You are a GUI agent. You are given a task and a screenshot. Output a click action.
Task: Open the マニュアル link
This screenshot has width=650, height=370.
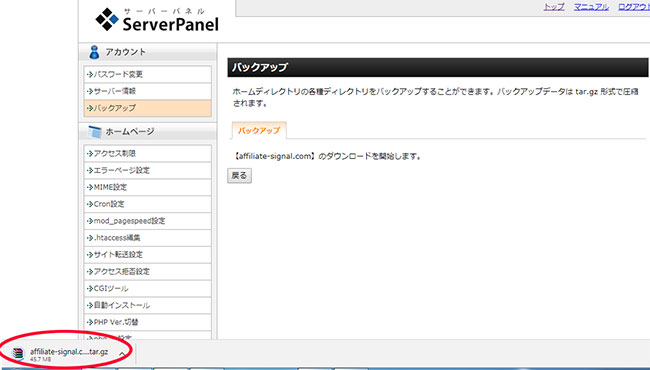tap(591, 7)
